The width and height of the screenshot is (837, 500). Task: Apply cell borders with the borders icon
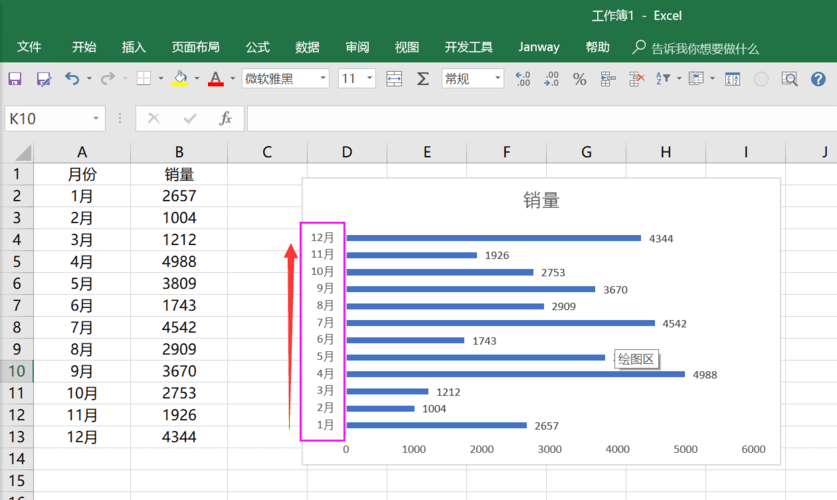click(144, 79)
